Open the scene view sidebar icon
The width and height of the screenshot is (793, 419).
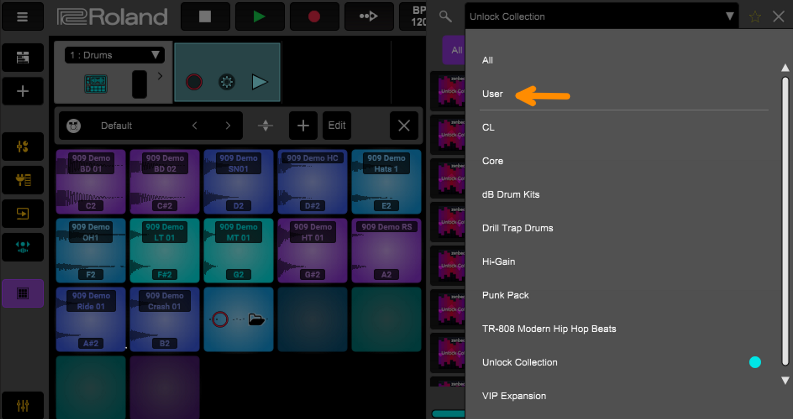(23, 57)
